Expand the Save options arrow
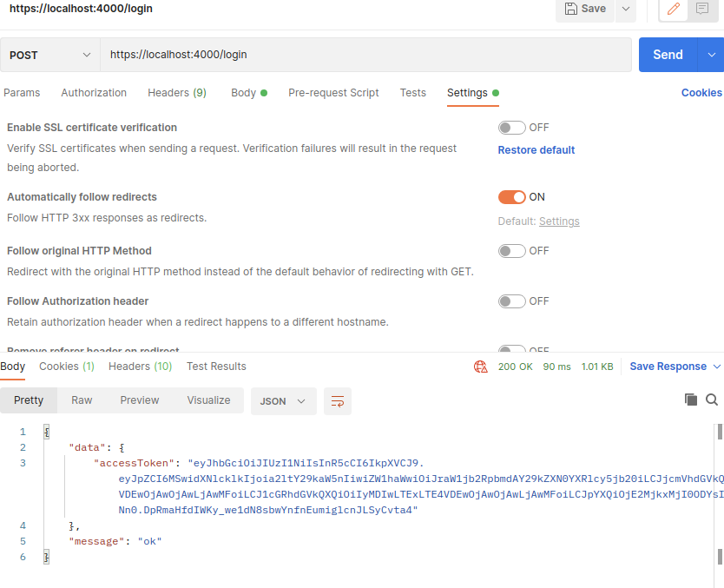This screenshot has width=724, height=588. pyautogui.click(x=626, y=9)
